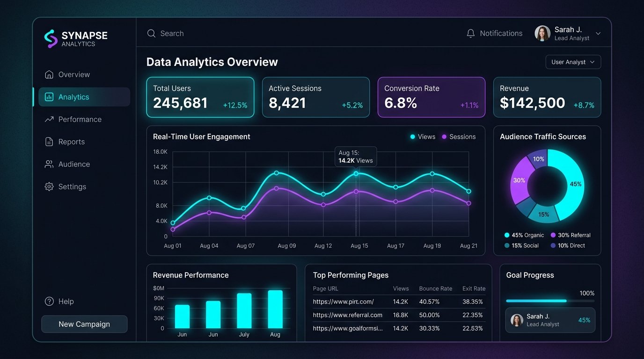The height and width of the screenshot is (359, 644).
Task: Click the Reports document icon
Action: 49,142
